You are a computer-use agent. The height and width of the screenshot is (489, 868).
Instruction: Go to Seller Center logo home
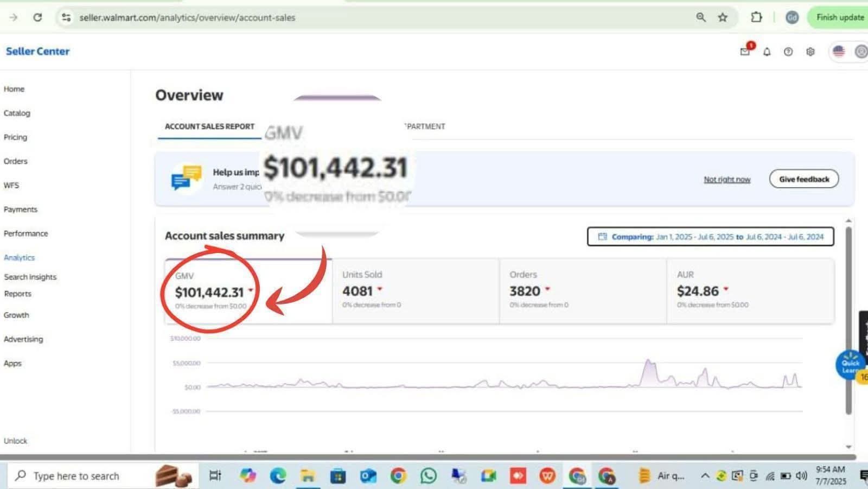click(x=37, y=51)
